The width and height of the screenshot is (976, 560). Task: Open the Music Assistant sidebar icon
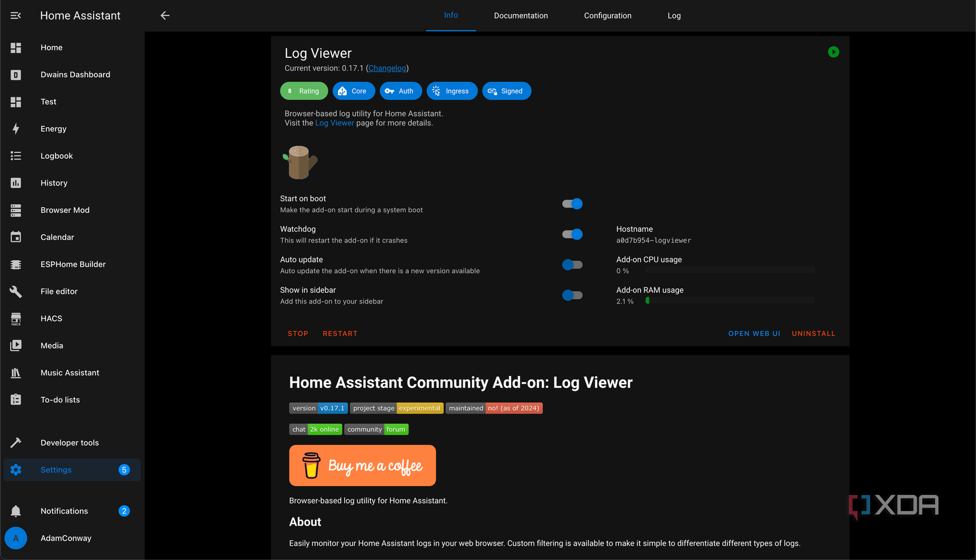(16, 373)
